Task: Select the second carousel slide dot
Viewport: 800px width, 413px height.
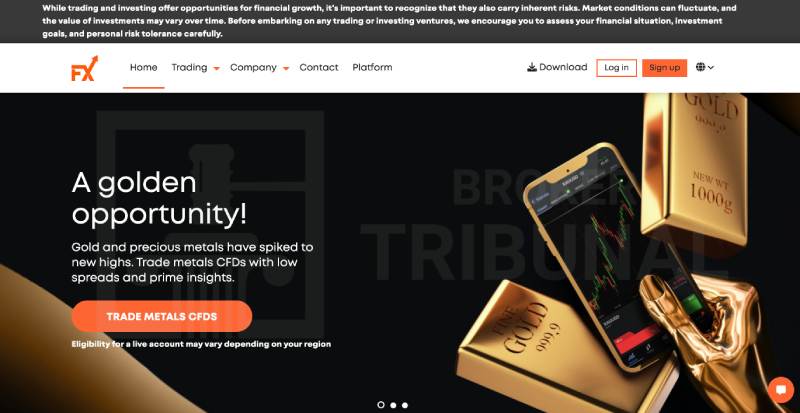Action: click(393, 405)
